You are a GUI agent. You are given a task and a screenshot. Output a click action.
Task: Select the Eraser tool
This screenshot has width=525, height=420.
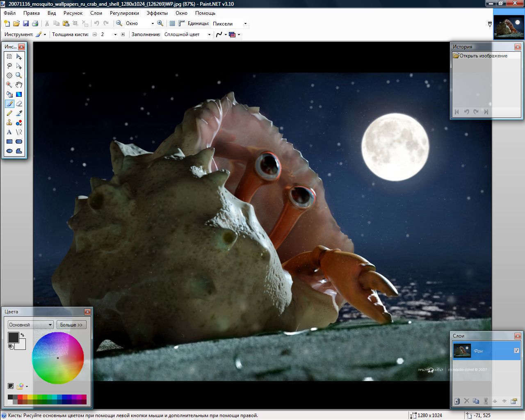(x=19, y=104)
